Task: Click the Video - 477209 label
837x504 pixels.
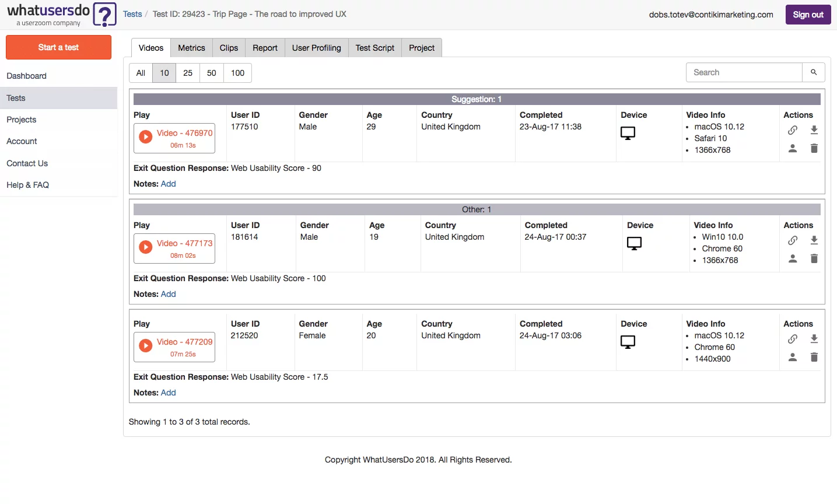Action: (184, 342)
